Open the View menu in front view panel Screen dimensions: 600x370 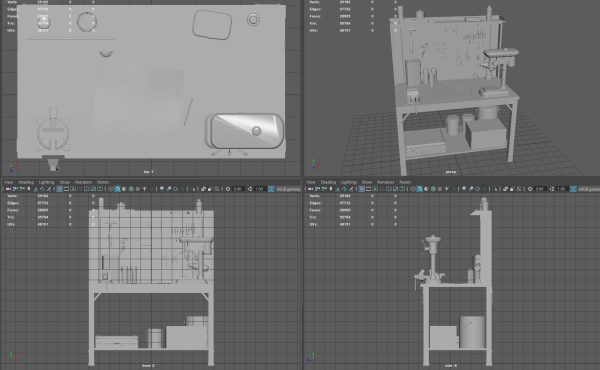(8, 182)
